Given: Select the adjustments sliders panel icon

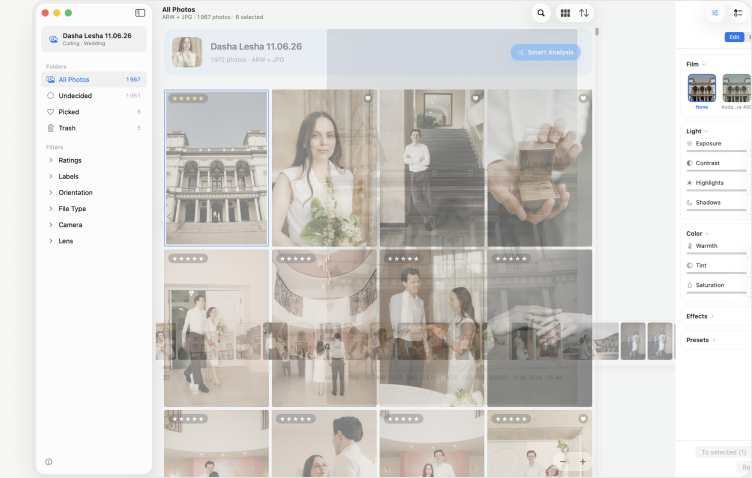Looking at the screenshot, I should [715, 13].
